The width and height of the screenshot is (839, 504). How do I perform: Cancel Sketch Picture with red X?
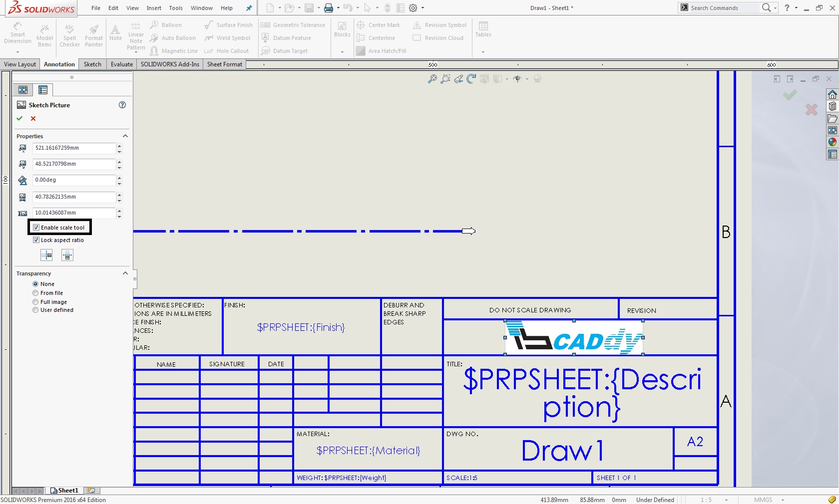(33, 118)
